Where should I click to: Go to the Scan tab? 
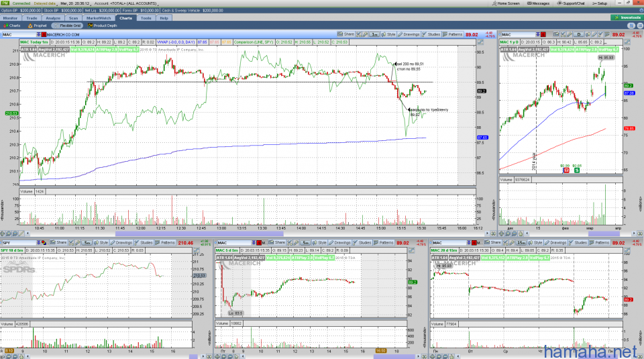(x=74, y=18)
